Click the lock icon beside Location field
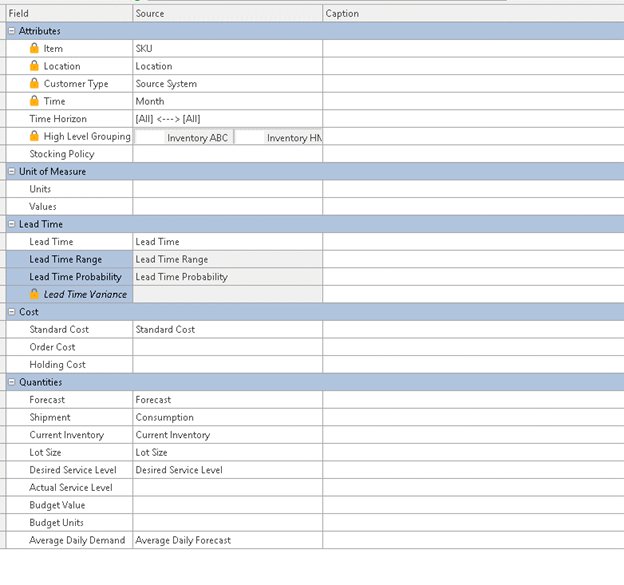Screen dimensions: 624x585 34,66
